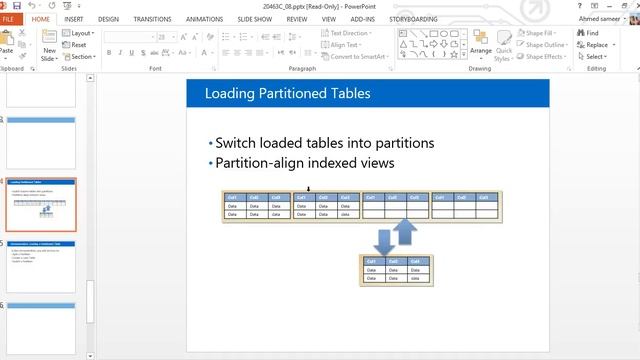Open the Select dropdown in Editing
640x360 pixels.
click(592, 57)
